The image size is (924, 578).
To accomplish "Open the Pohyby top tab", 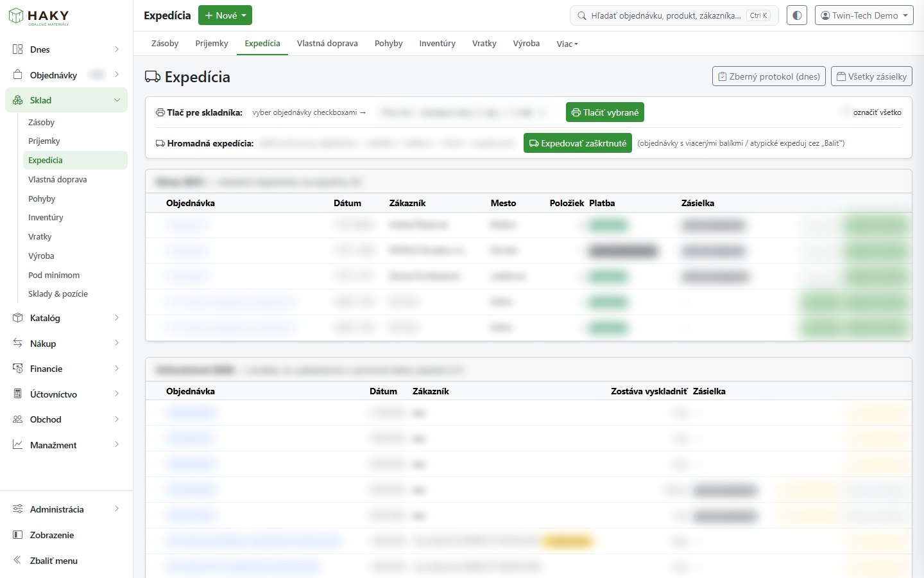I will pyautogui.click(x=389, y=43).
